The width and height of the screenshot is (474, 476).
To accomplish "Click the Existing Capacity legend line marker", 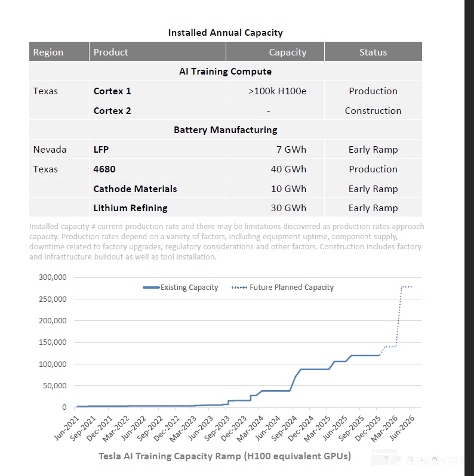I will pyautogui.click(x=151, y=288).
